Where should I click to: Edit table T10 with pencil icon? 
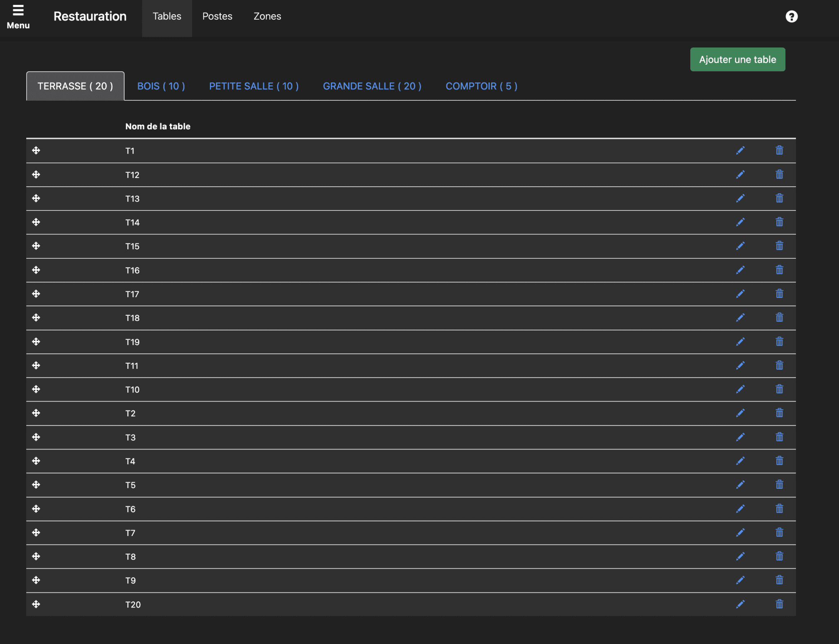[740, 389]
